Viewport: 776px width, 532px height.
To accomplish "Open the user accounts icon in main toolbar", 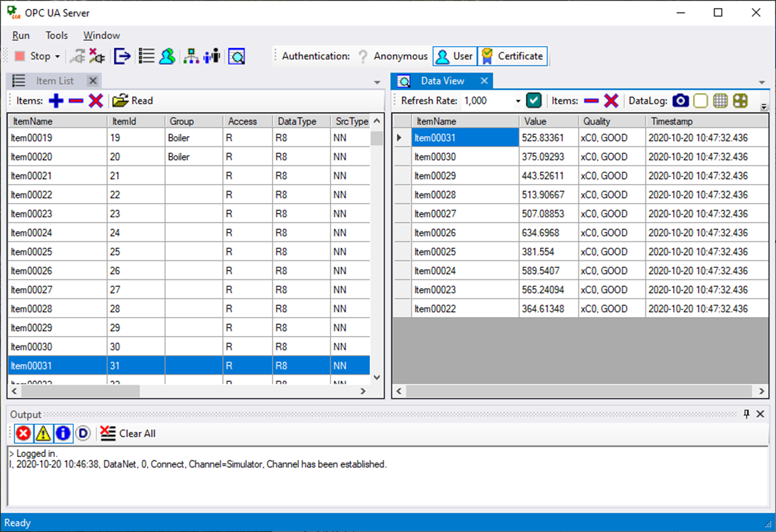I will (x=167, y=56).
